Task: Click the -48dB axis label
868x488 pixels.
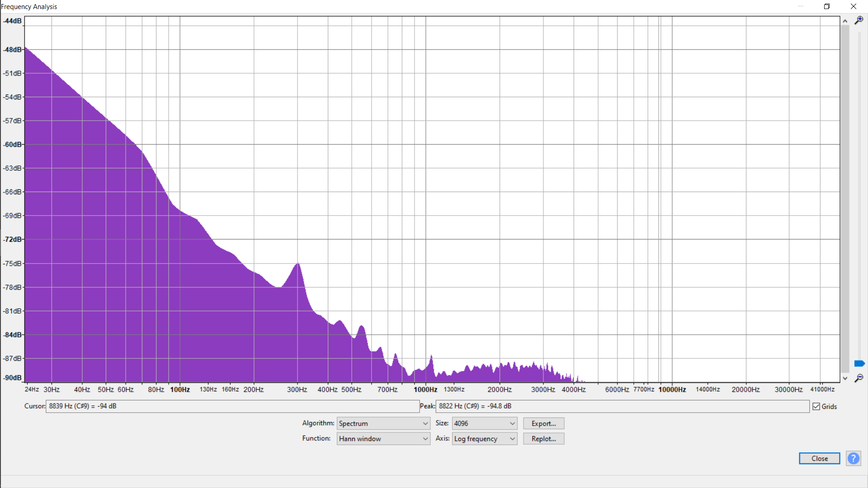Action: click(x=12, y=49)
